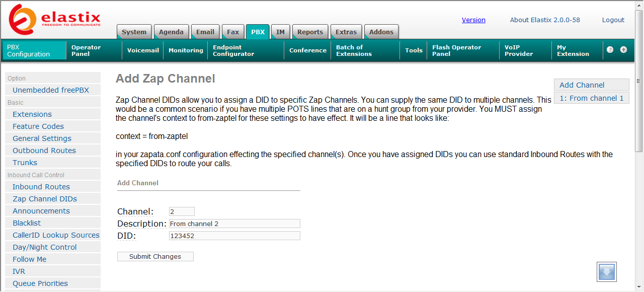Go to Blacklist
644x292 pixels.
pyautogui.click(x=53, y=223)
